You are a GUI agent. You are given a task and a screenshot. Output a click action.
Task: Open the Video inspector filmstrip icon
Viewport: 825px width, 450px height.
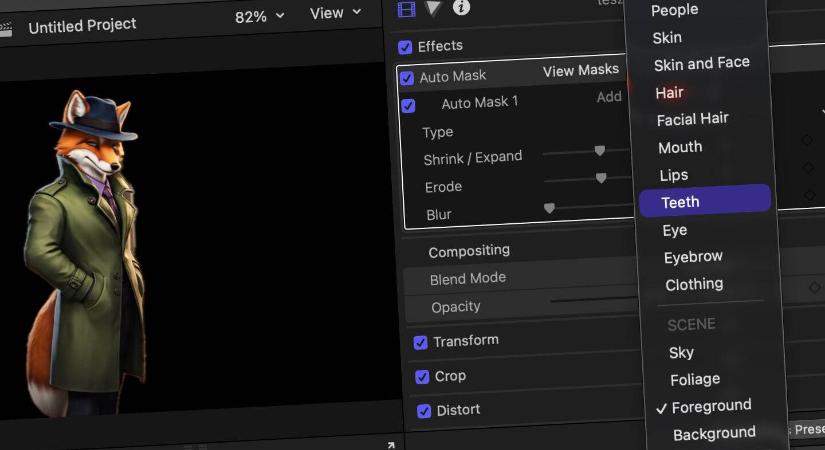406,9
